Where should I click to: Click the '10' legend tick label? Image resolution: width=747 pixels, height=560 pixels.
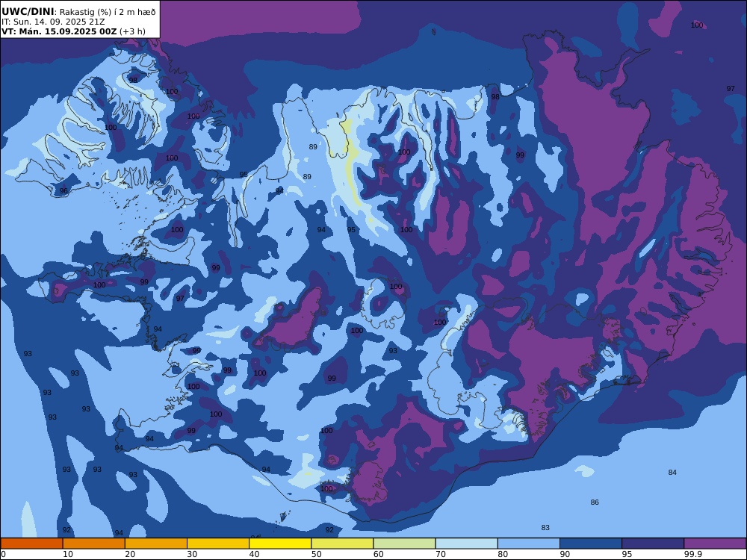[x=68, y=554]
